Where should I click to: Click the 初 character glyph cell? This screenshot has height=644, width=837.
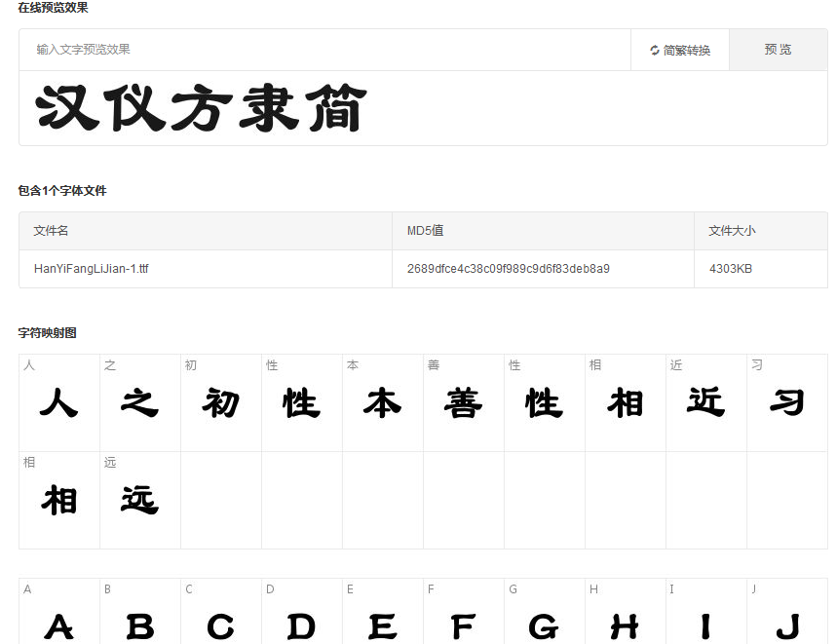221,402
